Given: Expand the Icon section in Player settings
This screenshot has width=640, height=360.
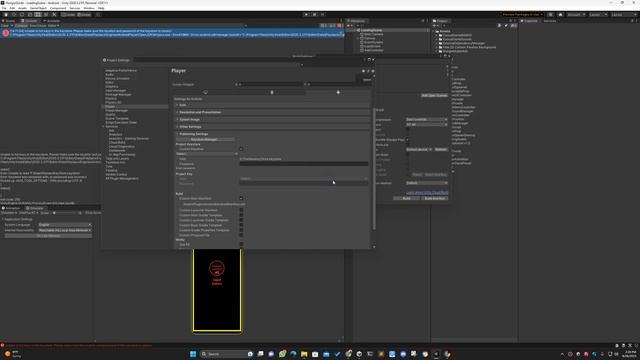Looking at the screenshot, I should tap(272, 105).
